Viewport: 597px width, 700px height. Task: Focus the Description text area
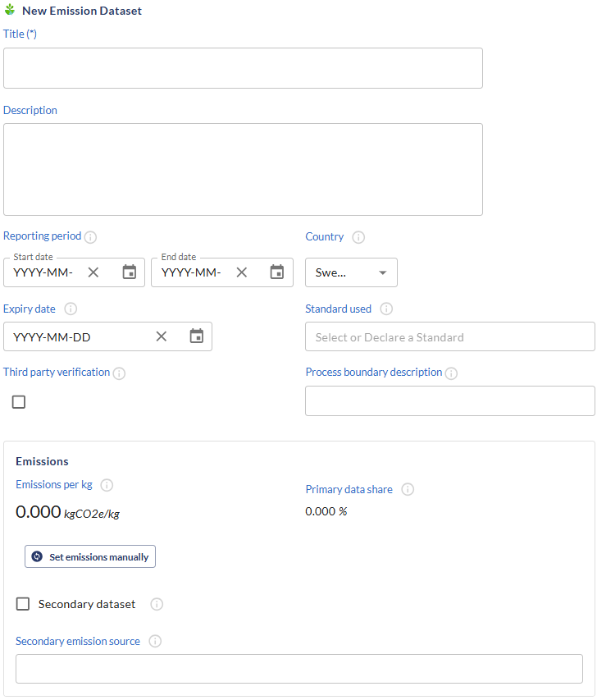tap(243, 169)
